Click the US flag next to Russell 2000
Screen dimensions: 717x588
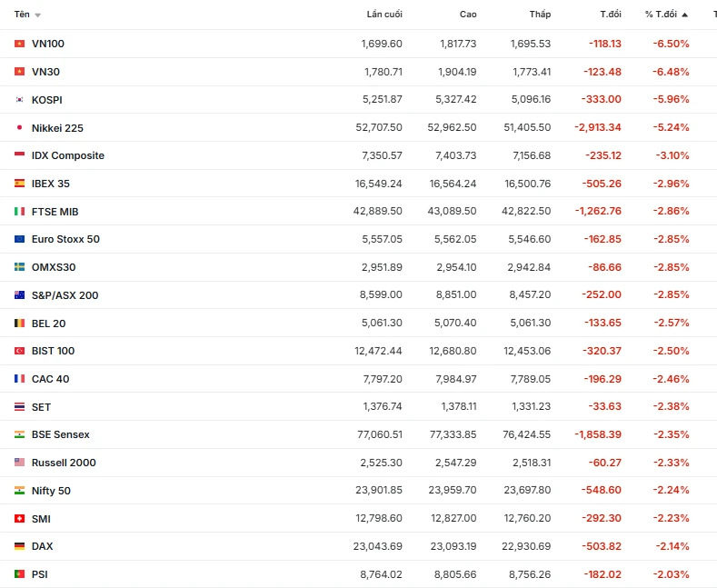(x=19, y=463)
